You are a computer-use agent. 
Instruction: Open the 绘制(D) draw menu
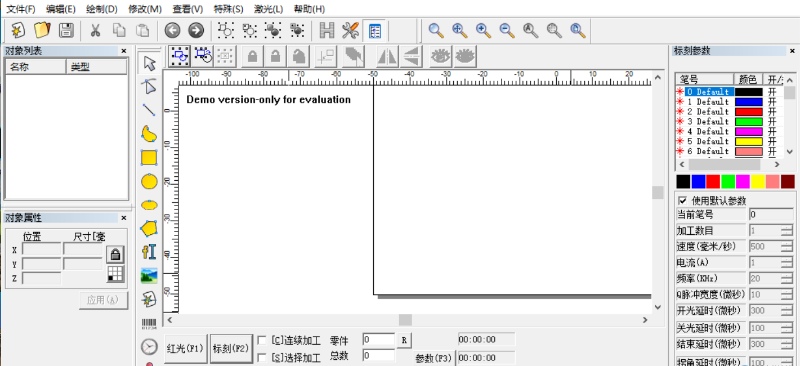pyautogui.click(x=102, y=9)
